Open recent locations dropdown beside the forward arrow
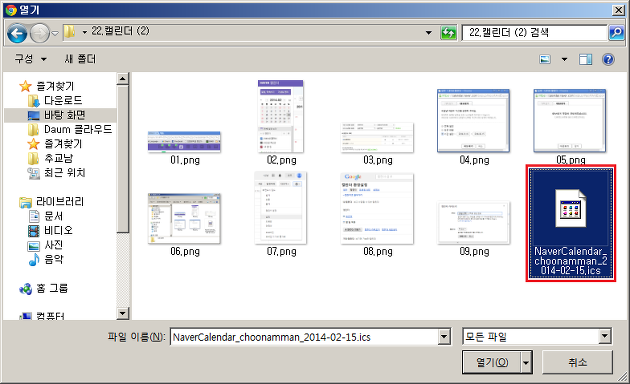Viewport: 630px width, 384px height. coord(55,33)
